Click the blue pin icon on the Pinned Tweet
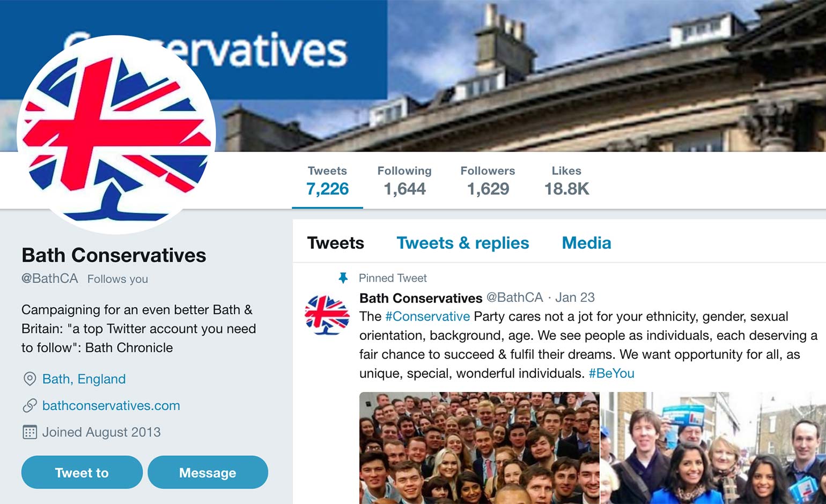The width and height of the screenshot is (826, 504). point(342,278)
